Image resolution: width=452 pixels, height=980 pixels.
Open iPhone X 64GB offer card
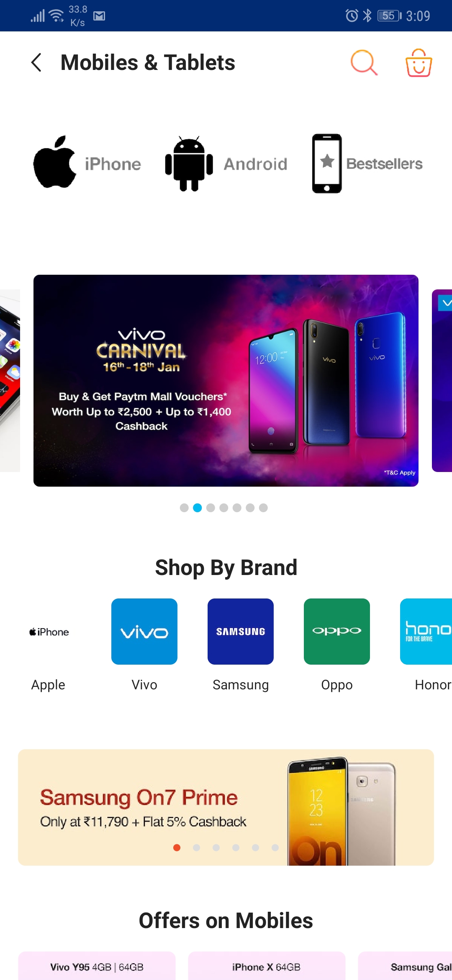[267, 966]
